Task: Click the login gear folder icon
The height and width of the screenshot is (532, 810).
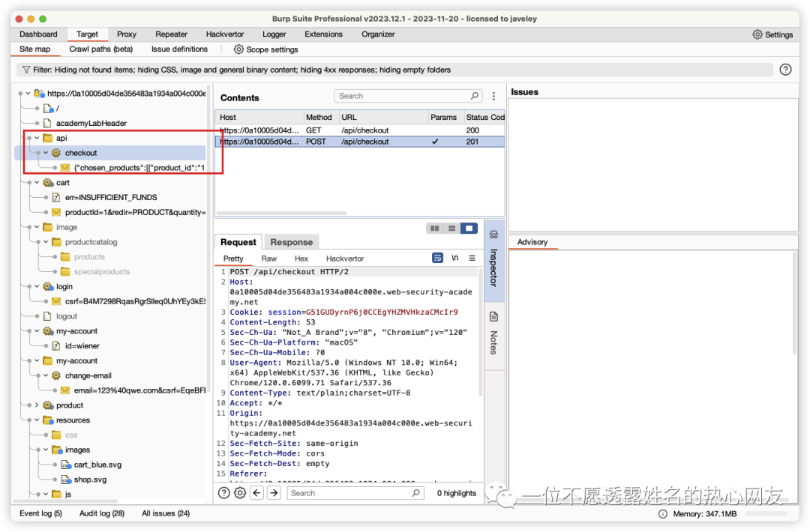Action: click(48, 286)
